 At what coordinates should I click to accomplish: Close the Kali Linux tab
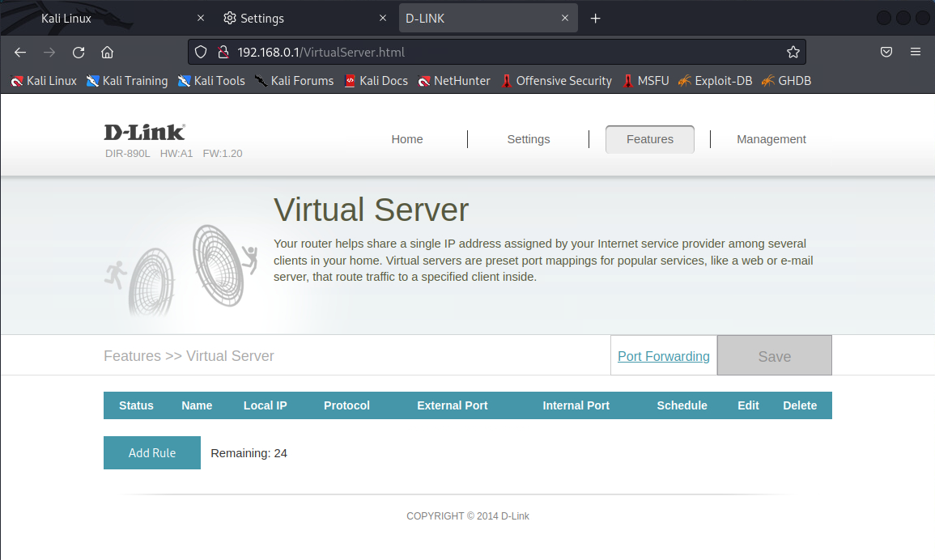(x=201, y=19)
